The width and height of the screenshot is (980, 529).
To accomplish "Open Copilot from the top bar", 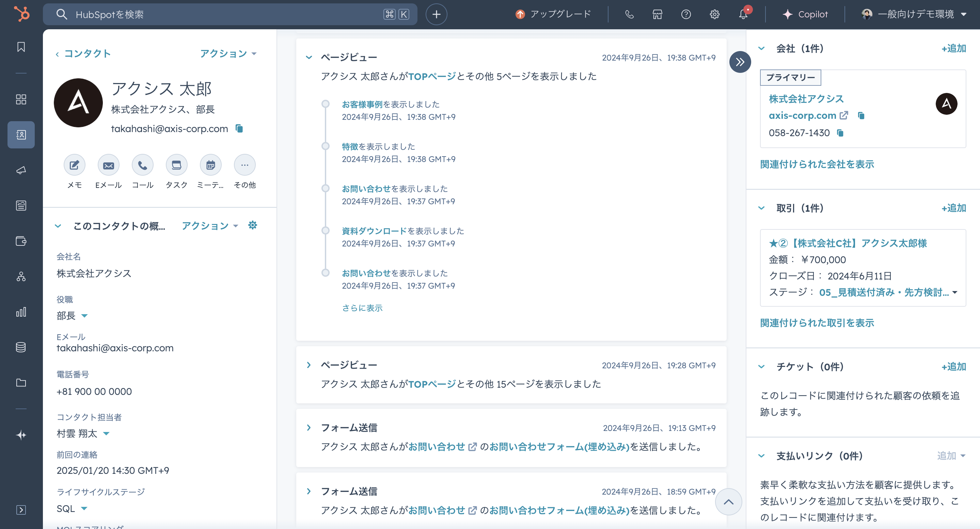I will pyautogui.click(x=805, y=14).
